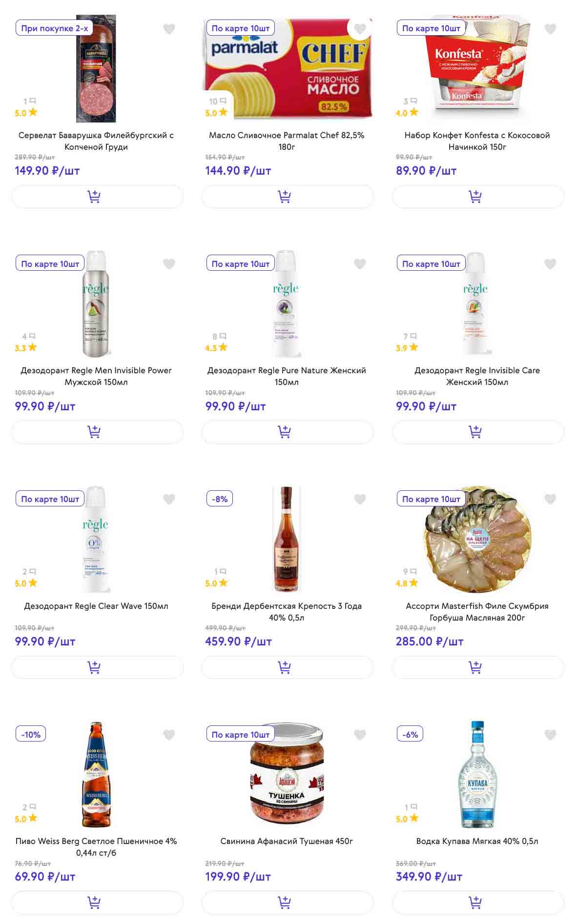The width and height of the screenshot is (576, 924).
Task: Click the 'При покупке 2-х' promo badge
Action: click(54, 28)
